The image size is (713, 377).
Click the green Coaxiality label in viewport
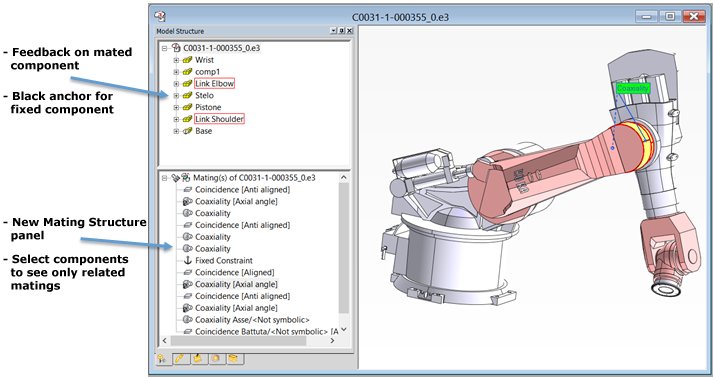pyautogui.click(x=633, y=88)
